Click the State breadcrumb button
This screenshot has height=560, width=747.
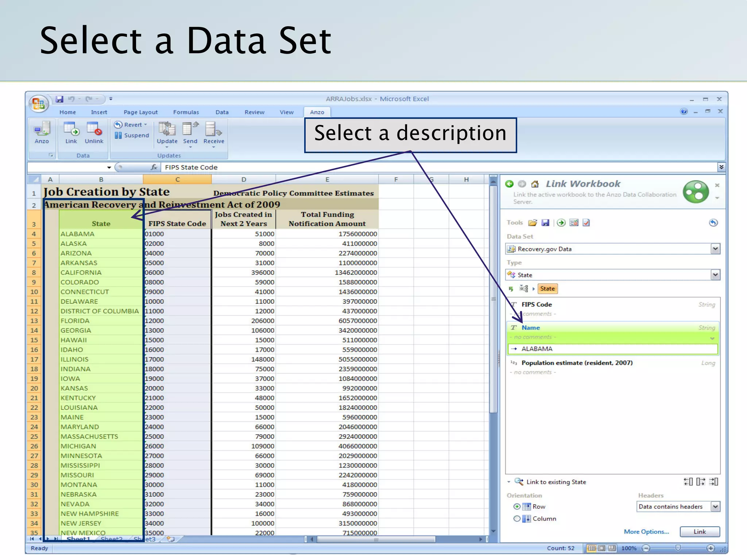pos(547,288)
